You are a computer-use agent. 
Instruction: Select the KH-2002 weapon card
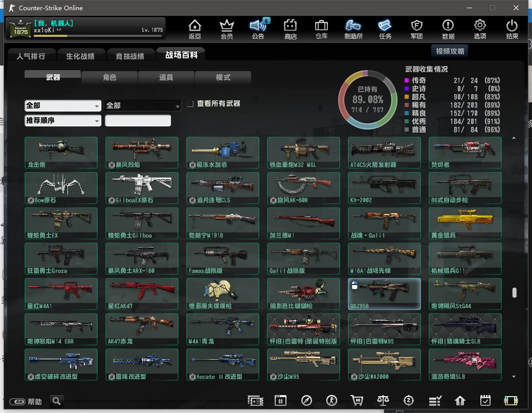384,188
